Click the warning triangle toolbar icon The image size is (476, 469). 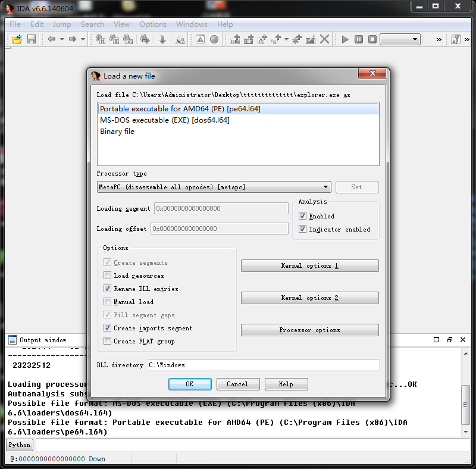201,39
